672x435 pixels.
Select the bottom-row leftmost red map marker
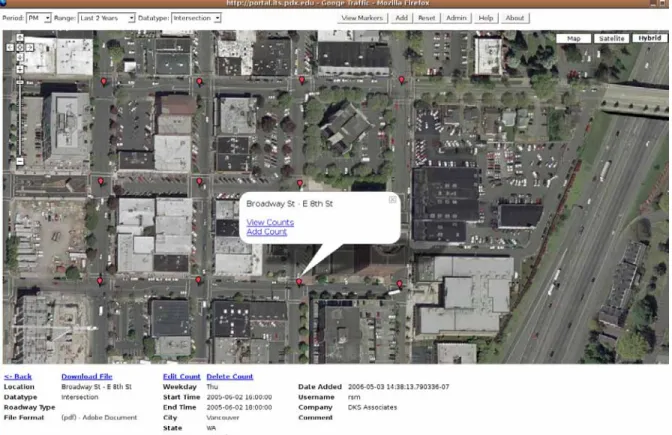point(100,281)
